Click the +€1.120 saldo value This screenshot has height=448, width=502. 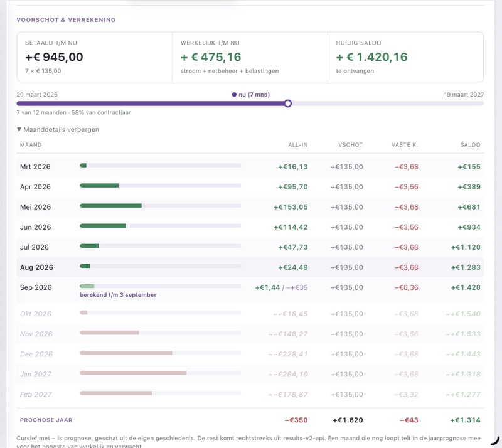click(466, 247)
